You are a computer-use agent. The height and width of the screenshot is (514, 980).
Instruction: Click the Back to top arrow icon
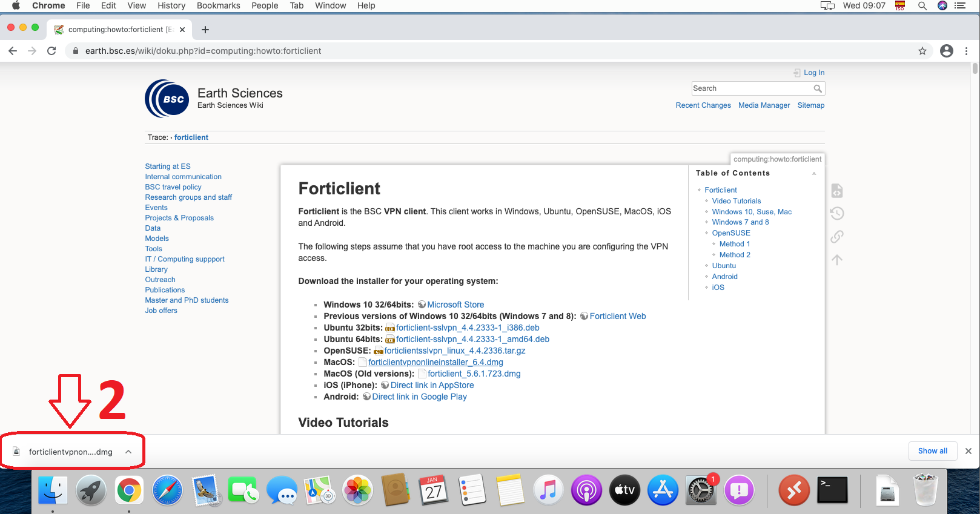836,260
